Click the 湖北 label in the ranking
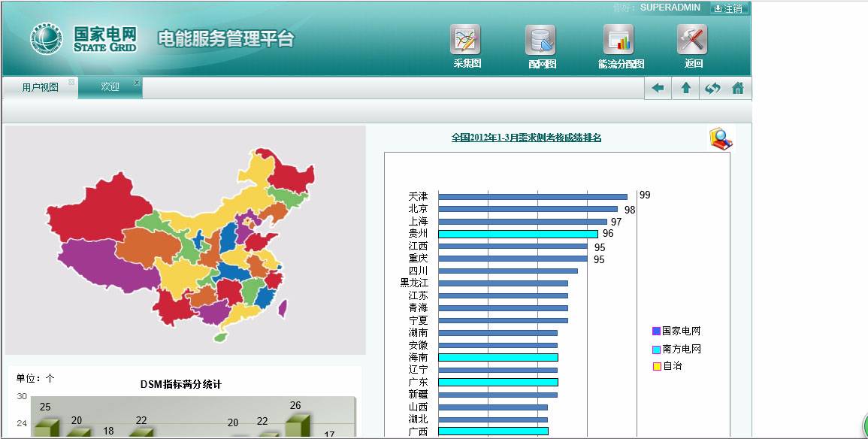This screenshot has height=439, width=868. [x=418, y=419]
